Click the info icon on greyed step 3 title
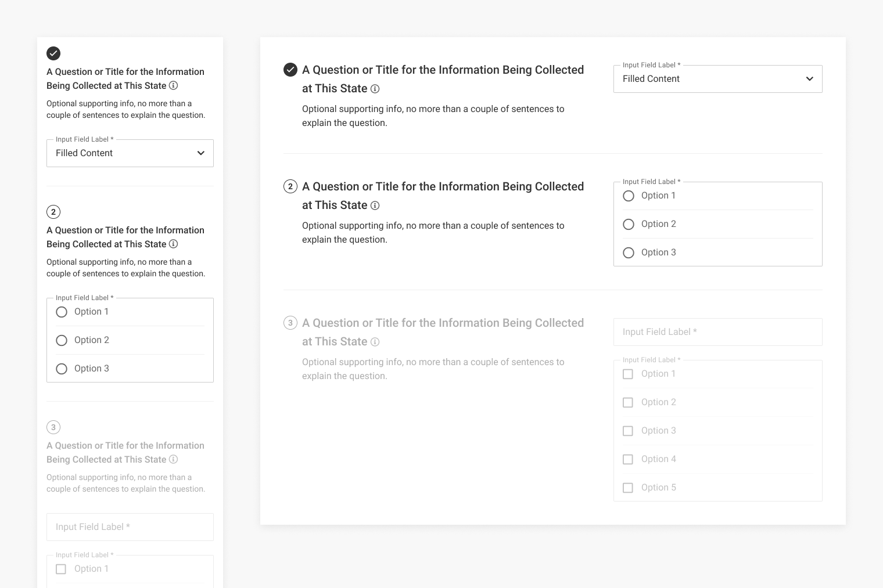 coord(375,342)
